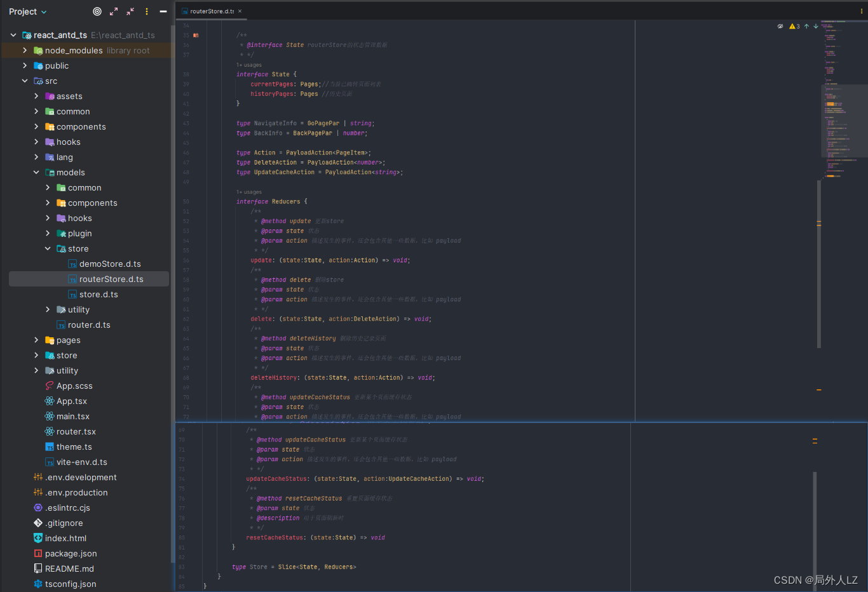The width and height of the screenshot is (868, 592).
Task: Open the Project view dropdown
Action: tap(28, 11)
